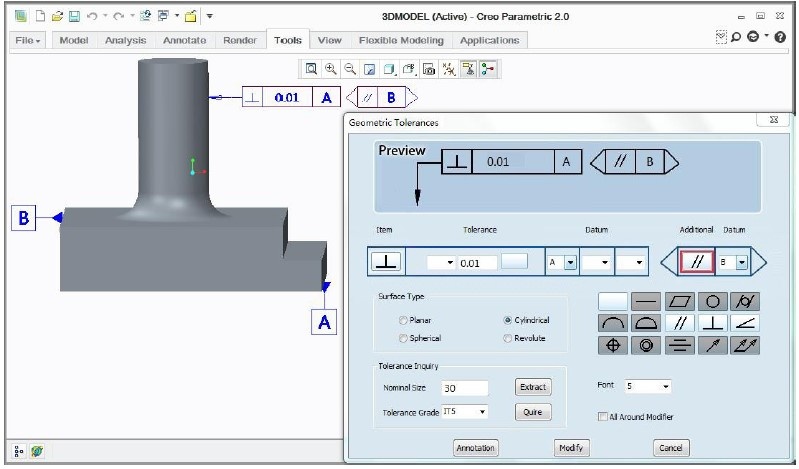The width and height of the screenshot is (799, 469).
Task: Click the Cancel button
Action: pos(671,448)
